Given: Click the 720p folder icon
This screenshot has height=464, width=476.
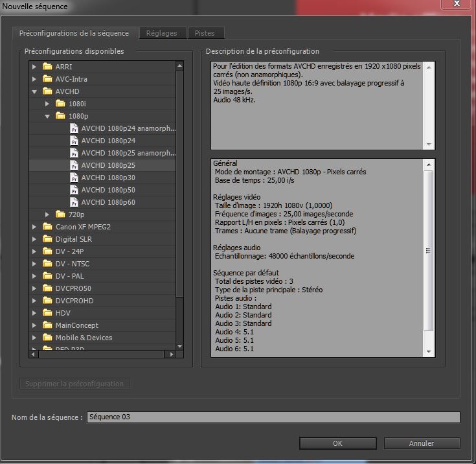Looking at the screenshot, I should (x=60, y=215).
